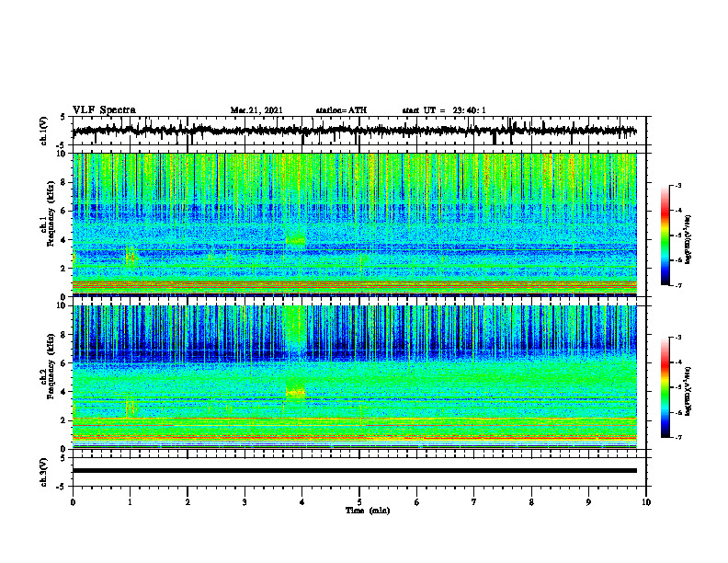Click the "-7" label on ch.1 colorbar
The height and width of the screenshot is (563, 728).
tap(678, 285)
